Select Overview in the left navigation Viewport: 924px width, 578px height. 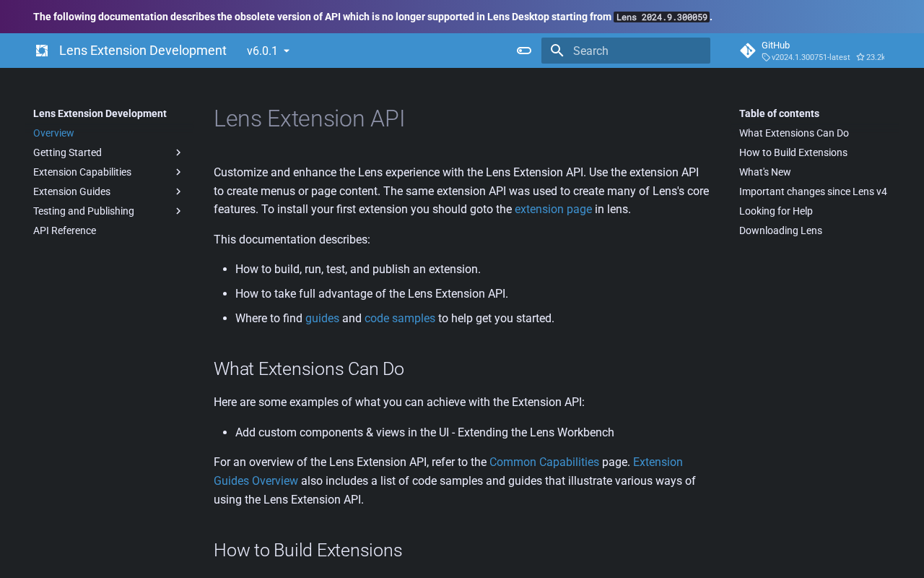point(53,133)
